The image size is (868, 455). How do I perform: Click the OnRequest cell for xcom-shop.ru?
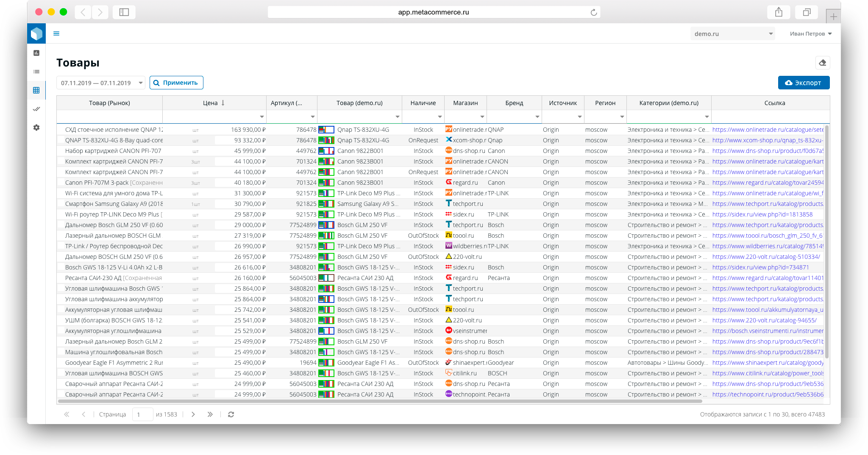point(423,140)
